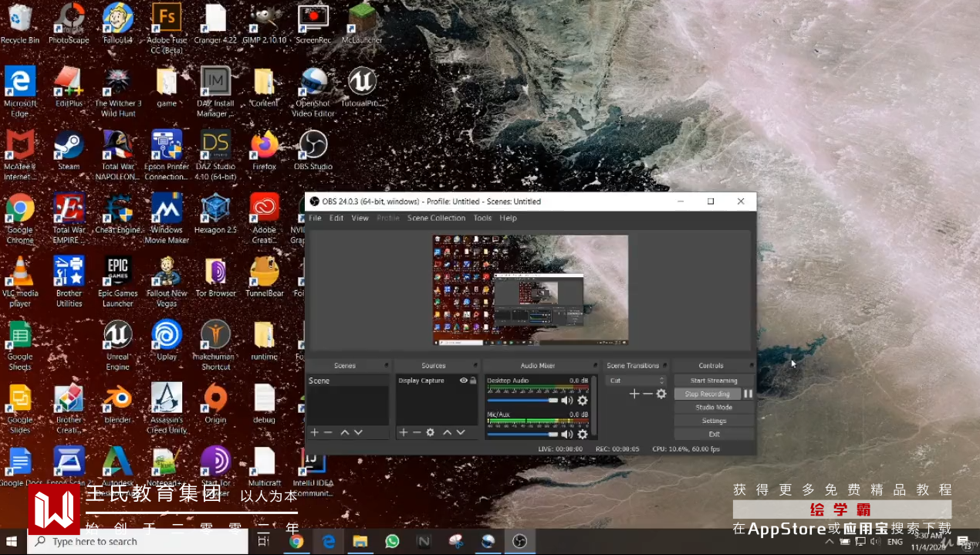
Task: Toggle Display Capture visibility eye
Action: click(x=464, y=381)
